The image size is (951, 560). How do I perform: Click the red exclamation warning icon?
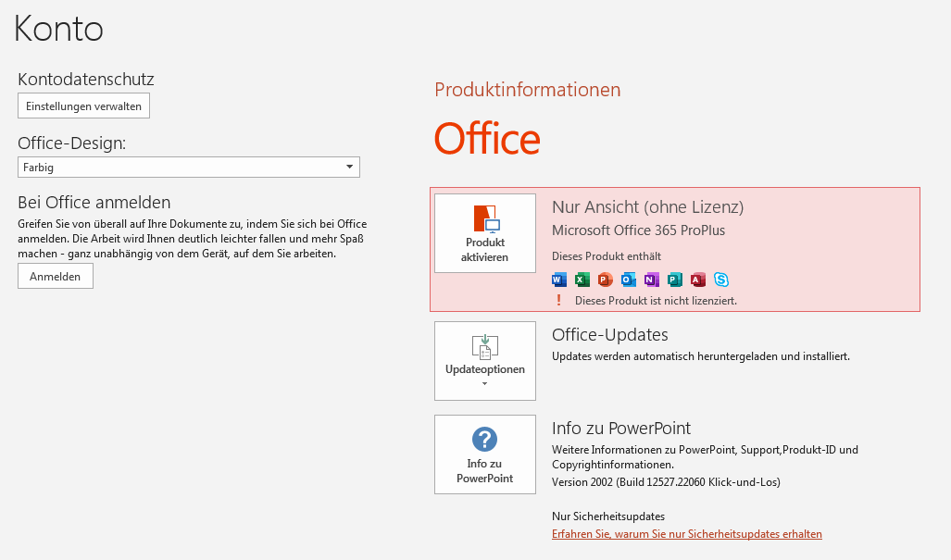point(558,300)
